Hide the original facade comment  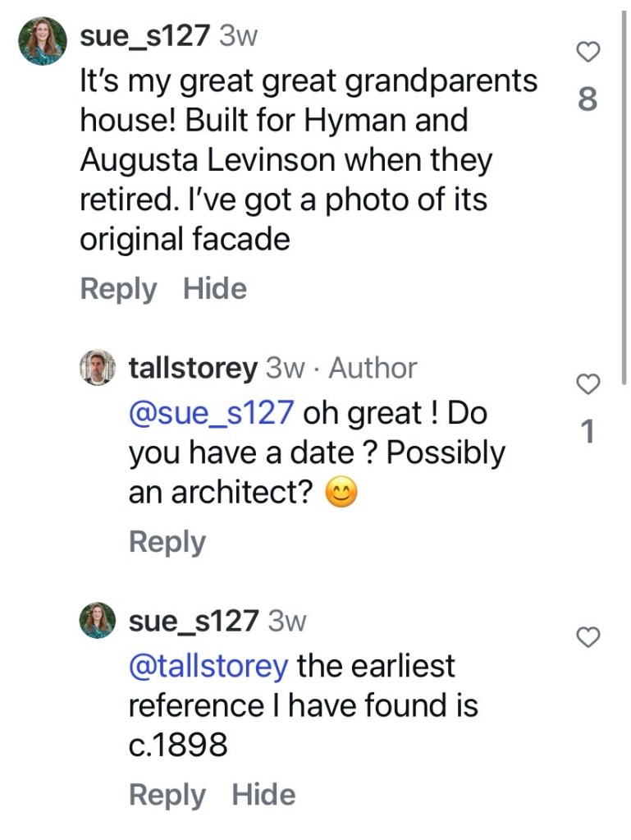coord(214,289)
